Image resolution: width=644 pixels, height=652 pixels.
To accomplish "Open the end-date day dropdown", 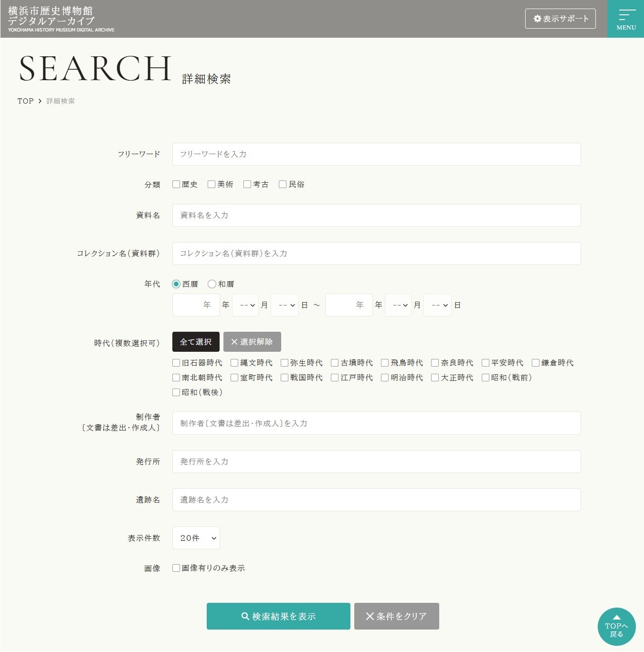I will (x=437, y=305).
